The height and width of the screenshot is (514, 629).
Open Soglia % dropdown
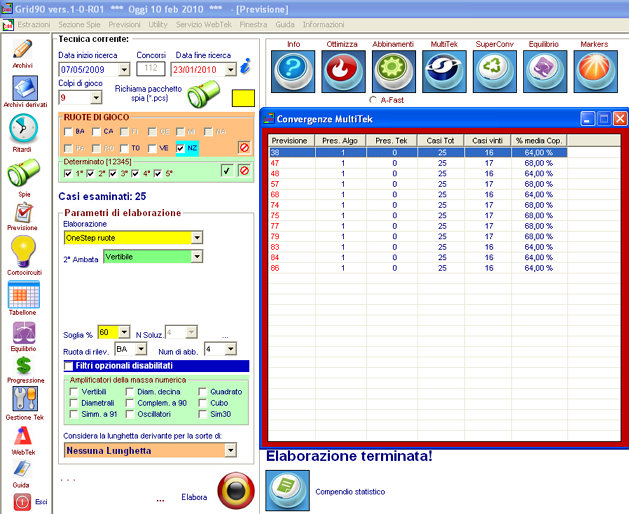tap(124, 332)
